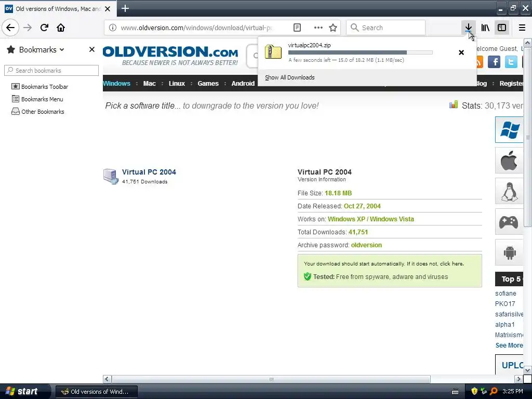Select Other Bookmarks folder
Screen dimensions: 532x399
pos(37,112)
